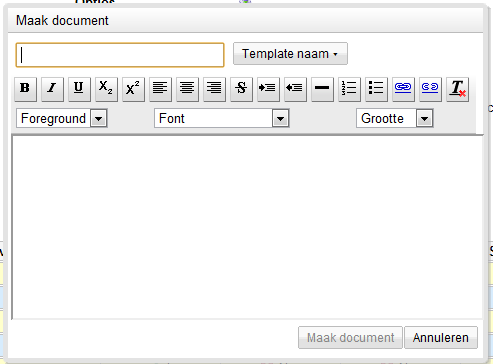This screenshot has height=364, width=493.
Task: Center align the text
Action: [187, 89]
